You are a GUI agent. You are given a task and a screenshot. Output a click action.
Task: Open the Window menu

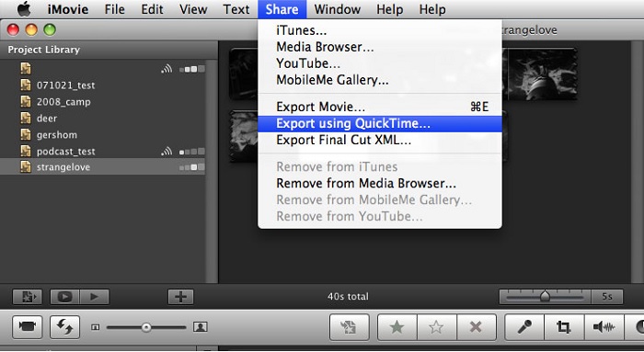(338, 9)
